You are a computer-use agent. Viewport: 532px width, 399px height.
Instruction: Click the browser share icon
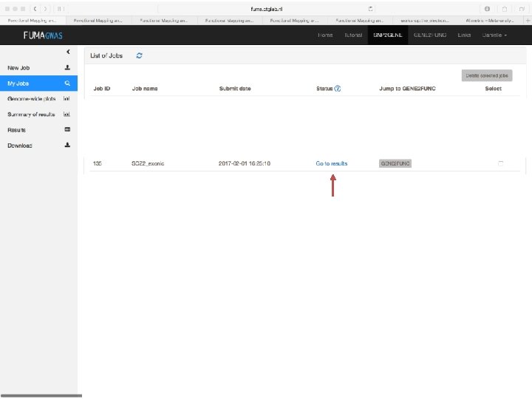[505, 9]
